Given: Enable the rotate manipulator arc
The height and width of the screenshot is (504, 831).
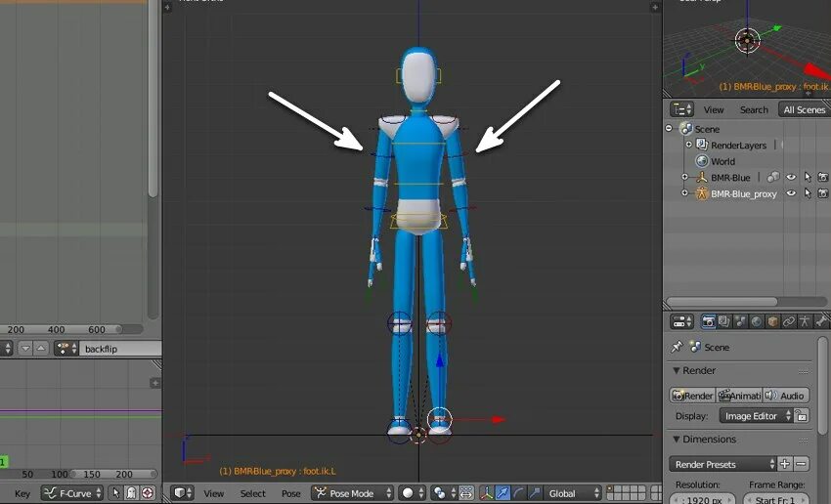Looking at the screenshot, I should coord(519,493).
